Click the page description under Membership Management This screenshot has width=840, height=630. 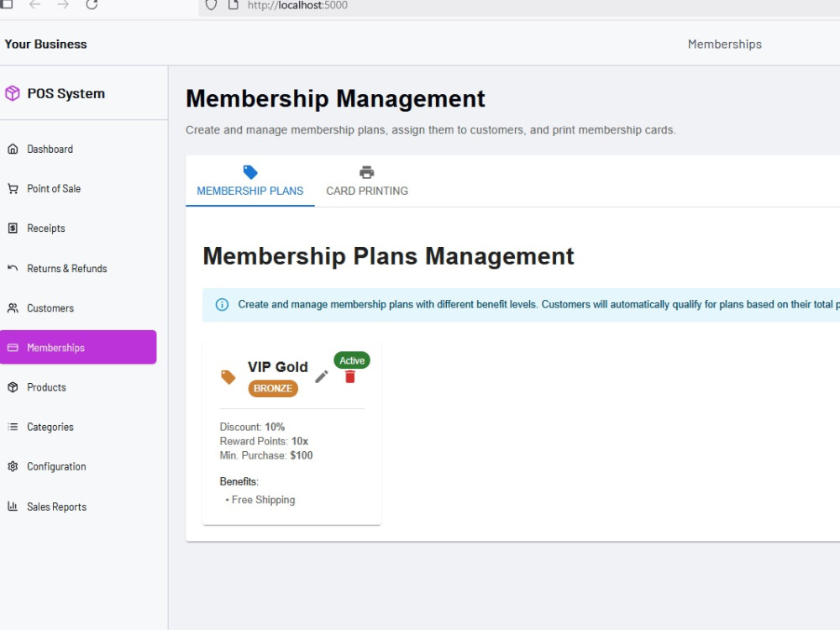[x=431, y=130]
